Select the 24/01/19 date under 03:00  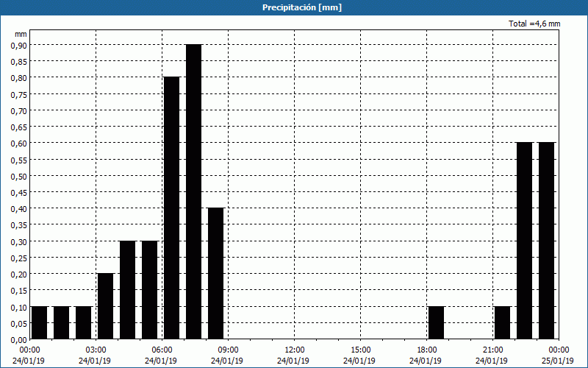pos(95,361)
